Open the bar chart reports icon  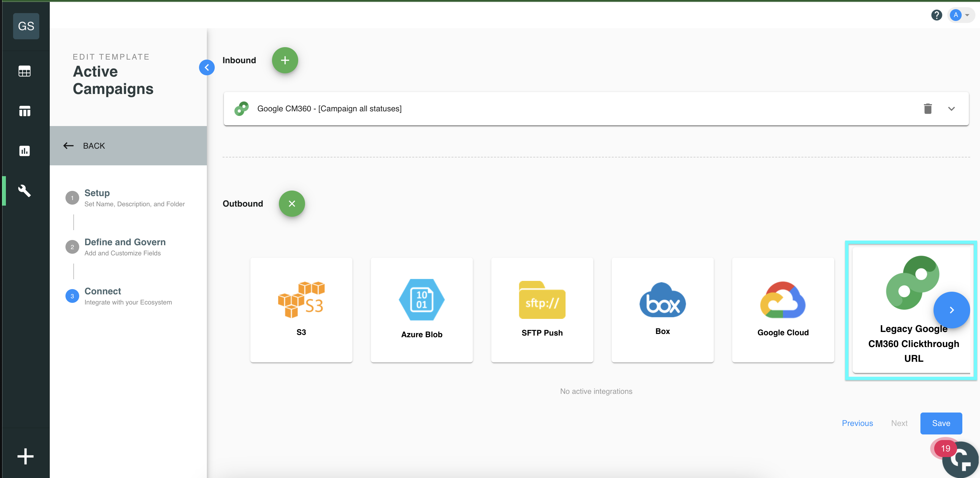coord(25,151)
